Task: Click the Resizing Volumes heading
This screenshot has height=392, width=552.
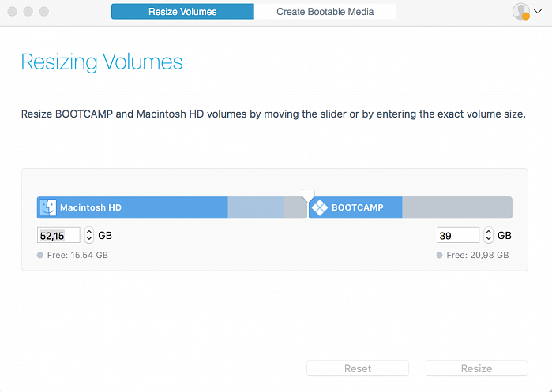Action: click(x=102, y=62)
